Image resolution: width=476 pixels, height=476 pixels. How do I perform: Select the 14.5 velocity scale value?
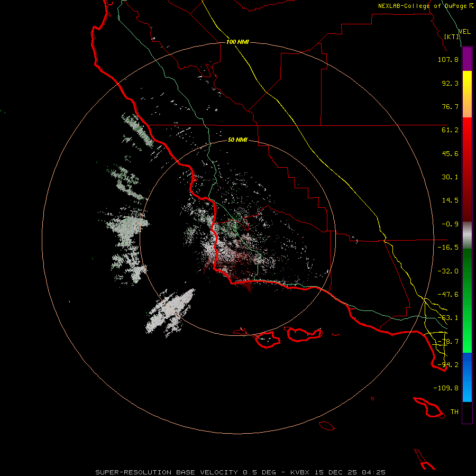tap(450, 200)
